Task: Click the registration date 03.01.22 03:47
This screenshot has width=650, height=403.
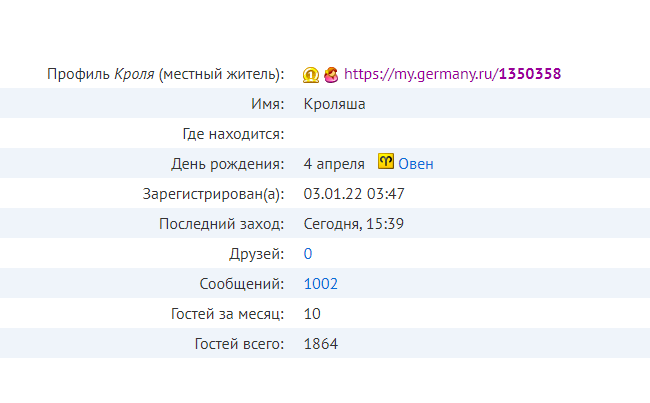Action: (354, 194)
